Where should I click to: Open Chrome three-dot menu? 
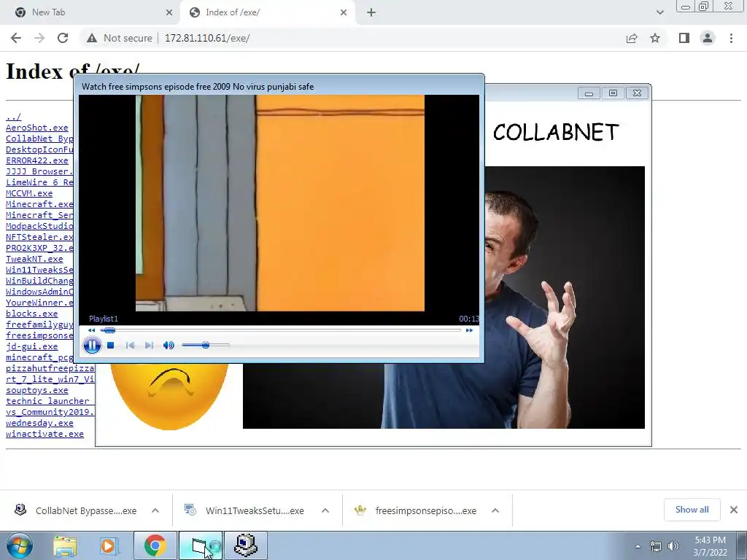point(731,38)
